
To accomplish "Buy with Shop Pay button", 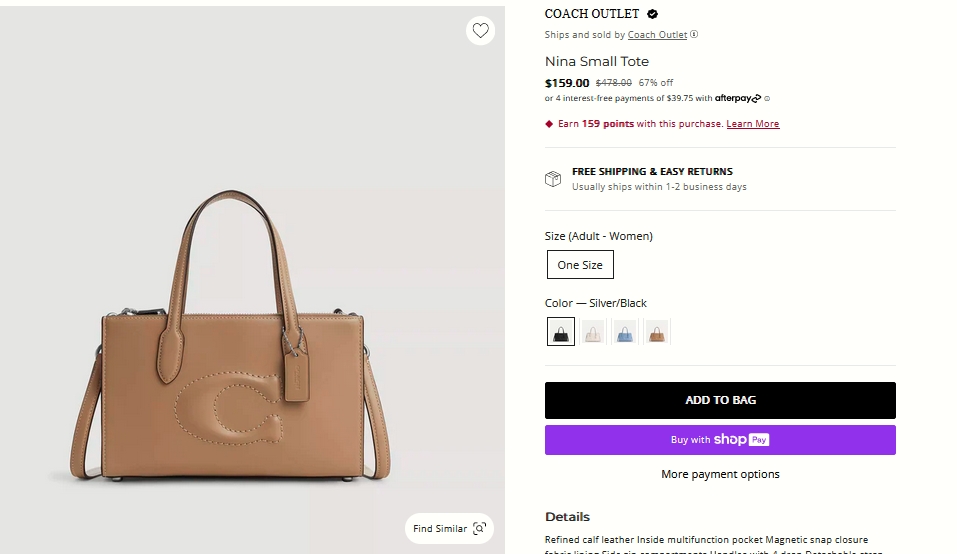I will pos(720,440).
